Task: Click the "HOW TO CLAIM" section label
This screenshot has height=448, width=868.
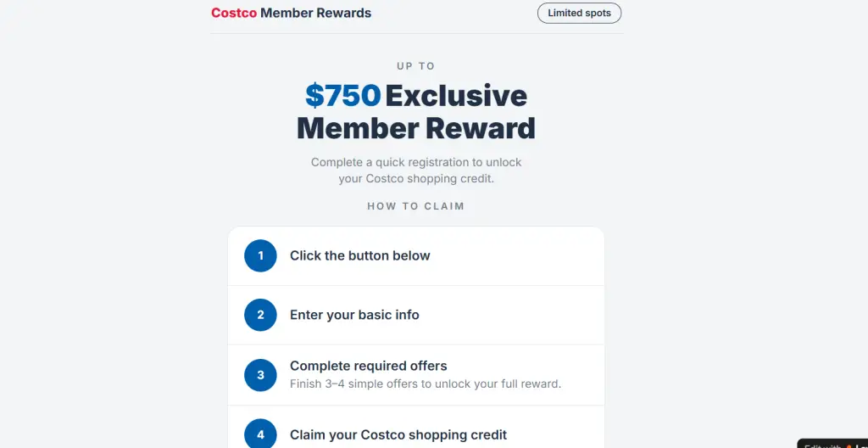Action: point(415,206)
